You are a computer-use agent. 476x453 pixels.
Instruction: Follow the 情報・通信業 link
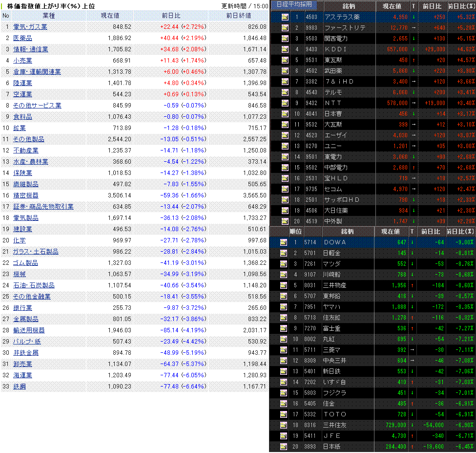coord(30,49)
